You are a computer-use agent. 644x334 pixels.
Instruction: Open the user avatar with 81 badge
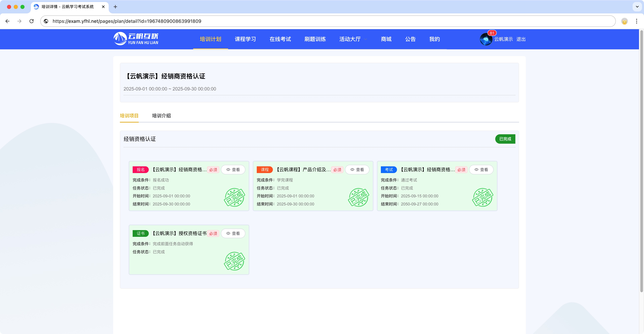pyautogui.click(x=486, y=39)
